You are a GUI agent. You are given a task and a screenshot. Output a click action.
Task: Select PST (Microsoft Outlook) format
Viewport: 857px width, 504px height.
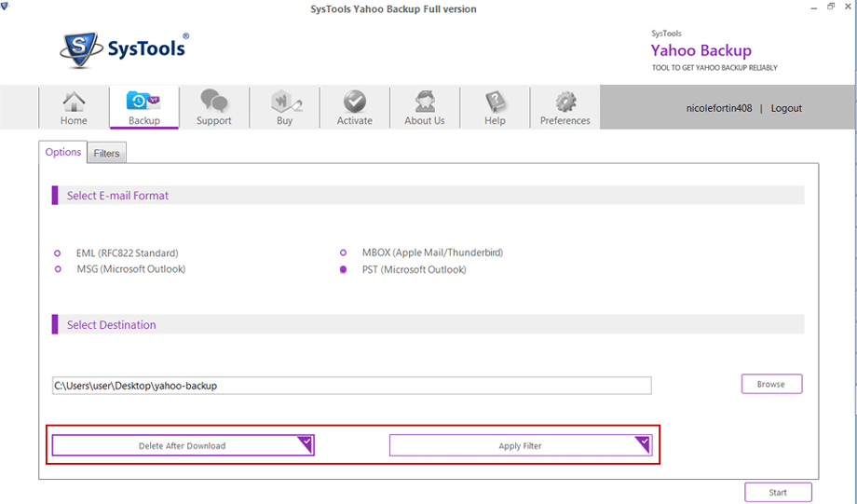point(343,269)
